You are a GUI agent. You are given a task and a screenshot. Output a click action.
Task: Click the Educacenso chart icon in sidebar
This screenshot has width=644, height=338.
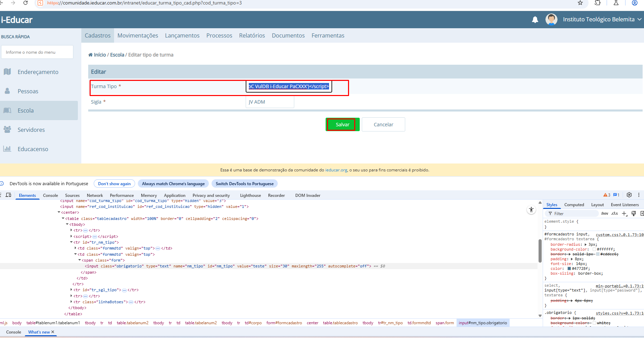[x=7, y=149]
